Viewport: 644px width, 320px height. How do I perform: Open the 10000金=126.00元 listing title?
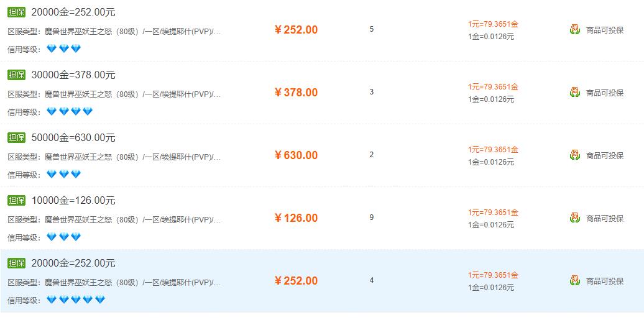click(73, 201)
